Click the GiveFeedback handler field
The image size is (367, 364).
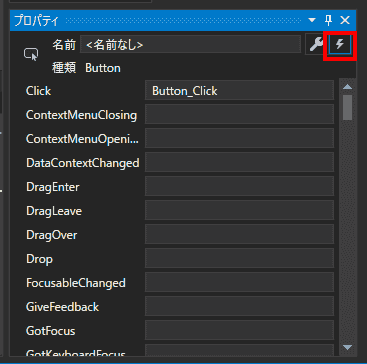[x=239, y=306]
